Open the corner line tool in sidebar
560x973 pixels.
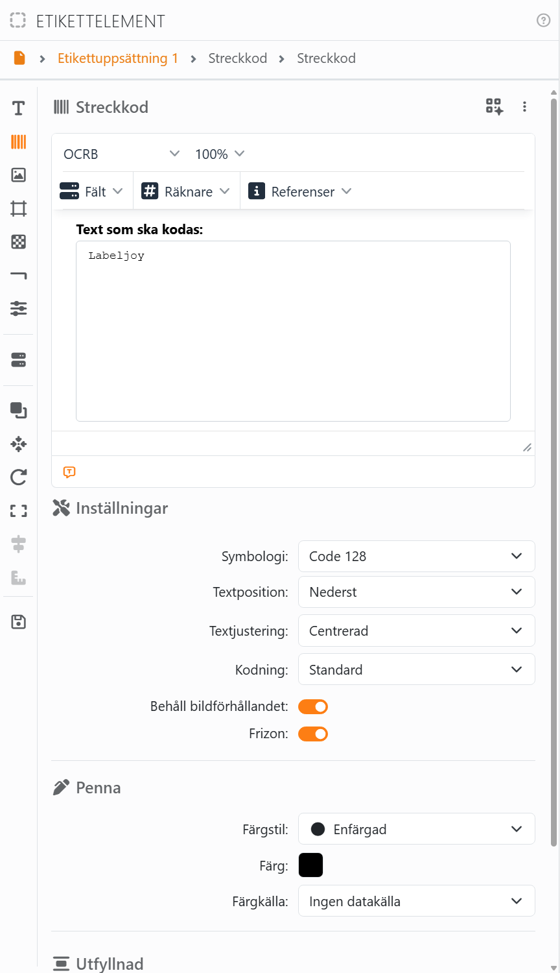[18, 276]
